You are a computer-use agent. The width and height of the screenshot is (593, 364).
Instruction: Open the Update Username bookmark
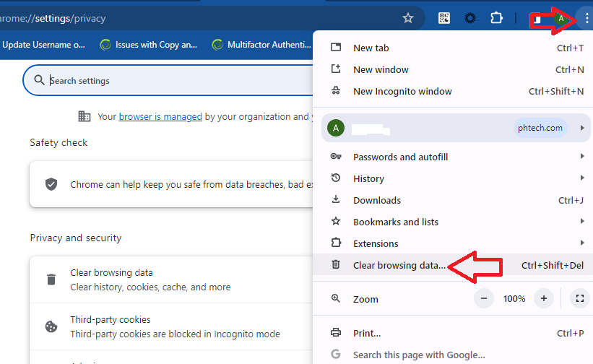43,45
